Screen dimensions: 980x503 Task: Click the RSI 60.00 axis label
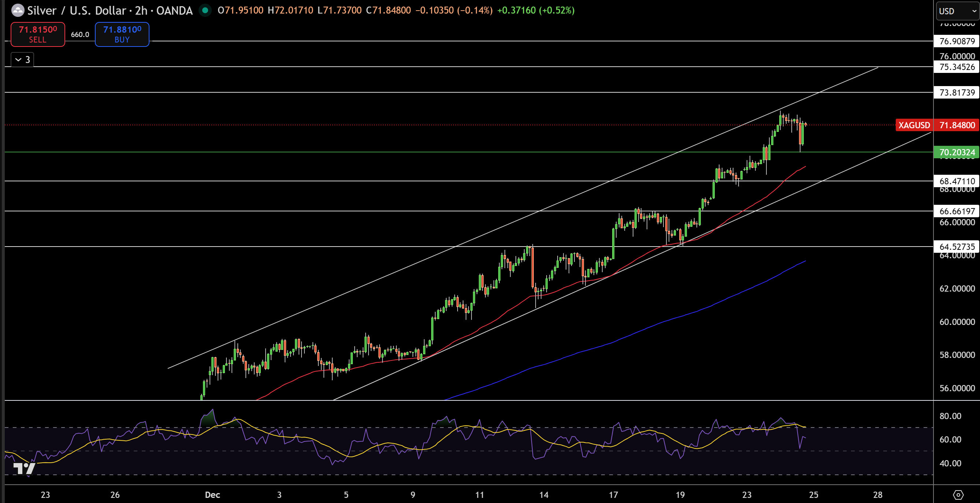(950, 440)
